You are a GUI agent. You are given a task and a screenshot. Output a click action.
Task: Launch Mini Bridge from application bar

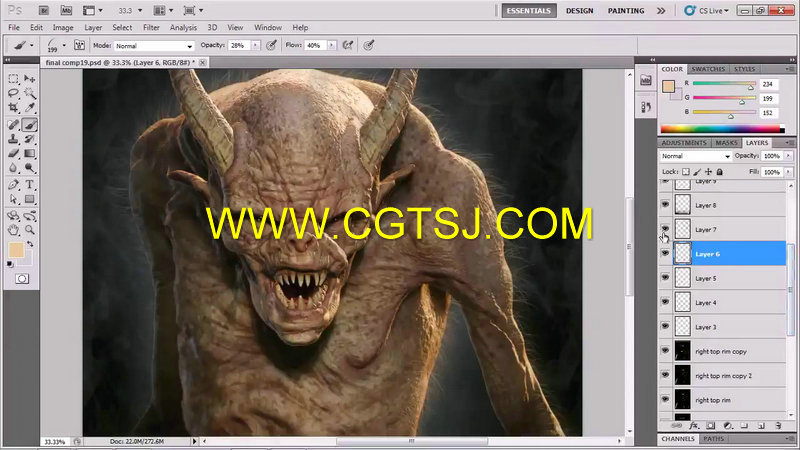click(66, 10)
